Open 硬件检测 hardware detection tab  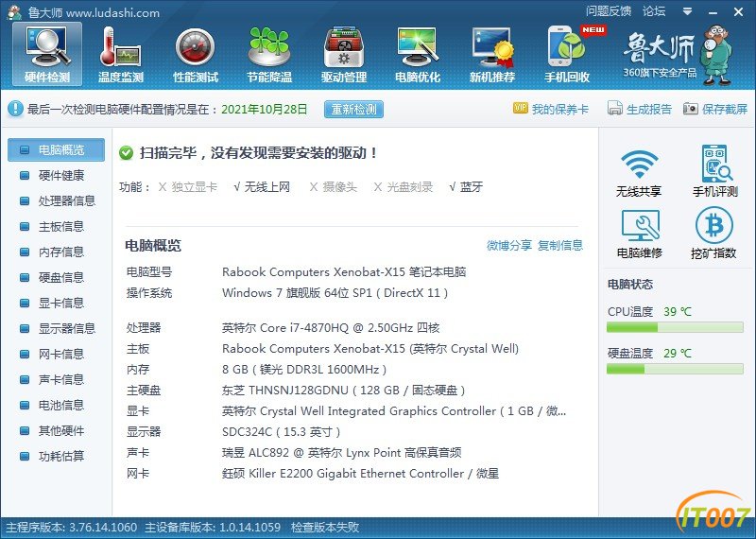47,55
